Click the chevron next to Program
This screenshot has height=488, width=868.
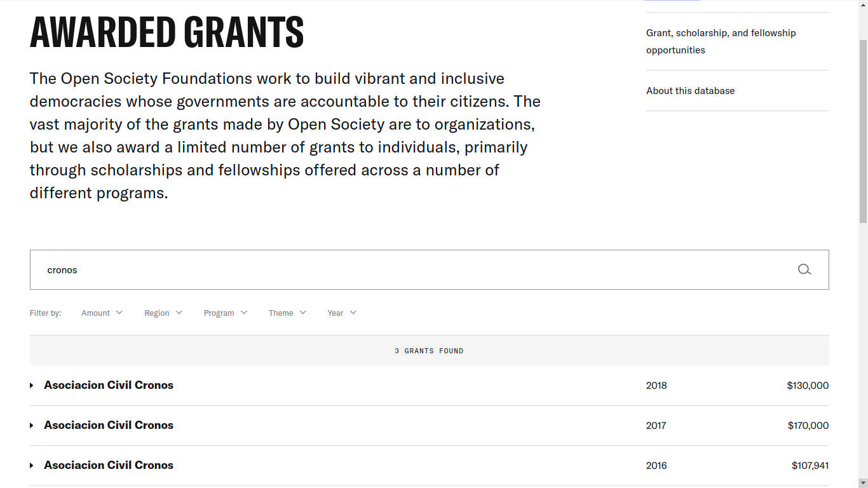point(244,313)
